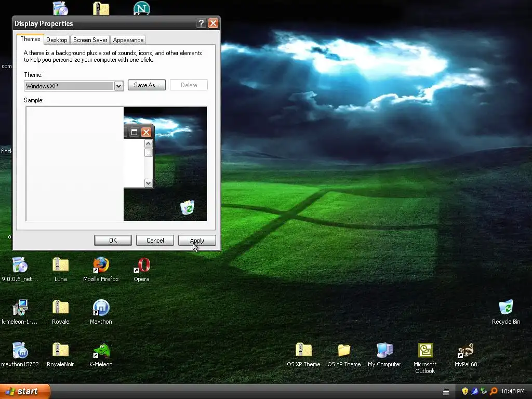
Task: Select the Themes tab
Action: tap(30, 39)
